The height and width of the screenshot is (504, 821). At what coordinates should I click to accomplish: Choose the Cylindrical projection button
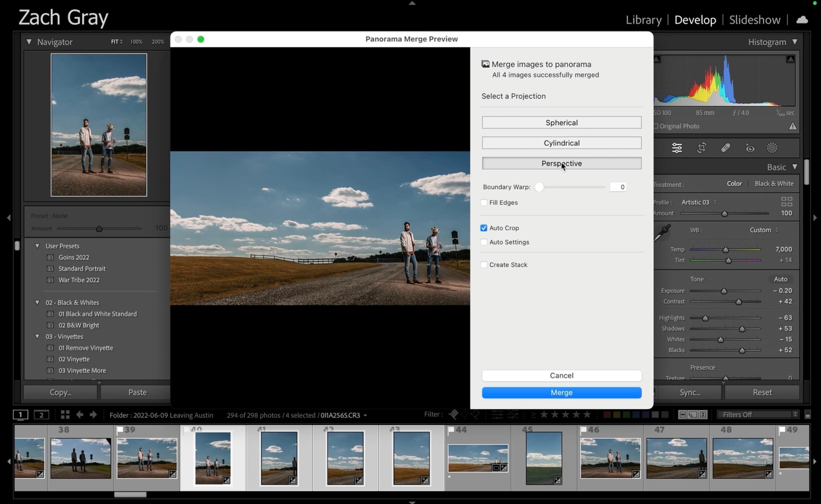tap(561, 143)
